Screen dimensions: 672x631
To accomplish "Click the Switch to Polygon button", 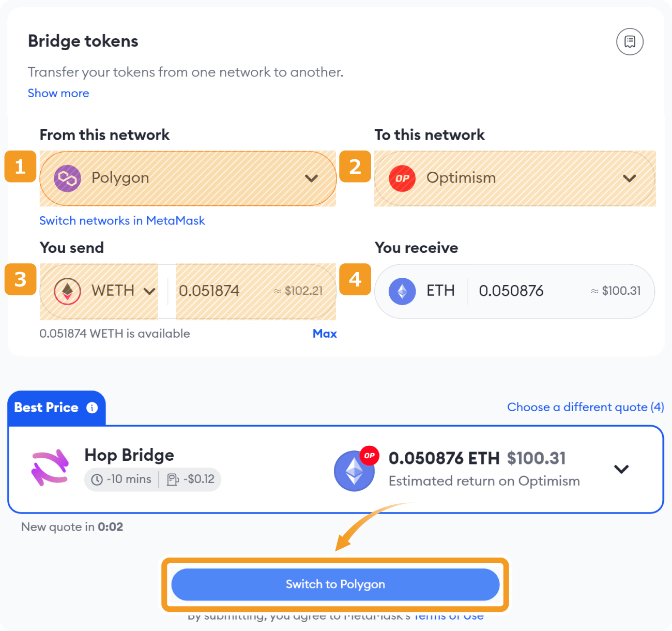I will (x=335, y=584).
